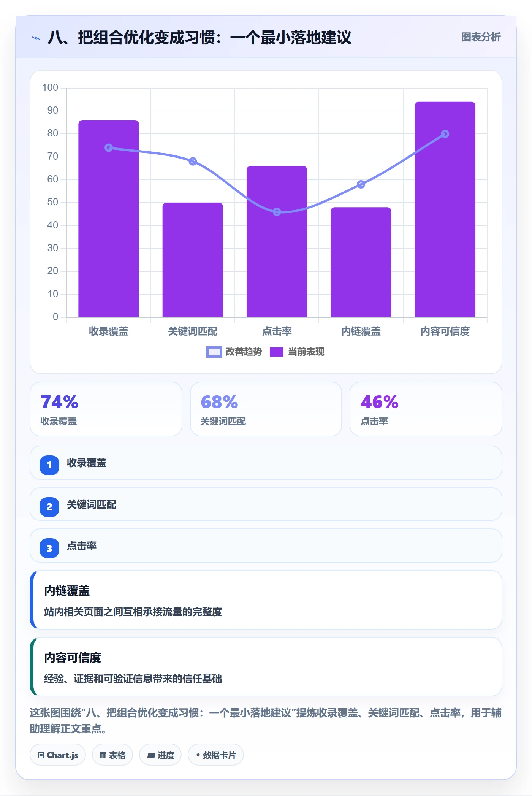Select list row 收录覆盖 next to badge 1
This screenshot has height=796, width=532.
[266, 463]
